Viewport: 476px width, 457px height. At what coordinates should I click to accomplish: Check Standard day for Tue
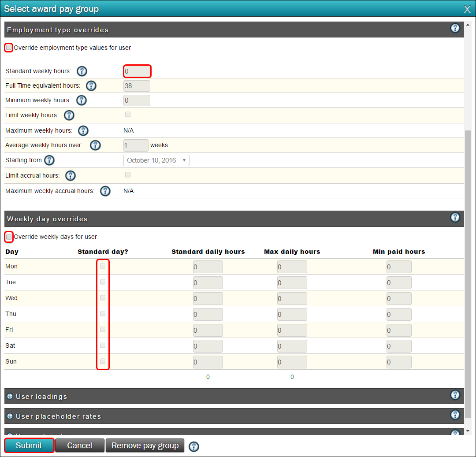coord(103,282)
